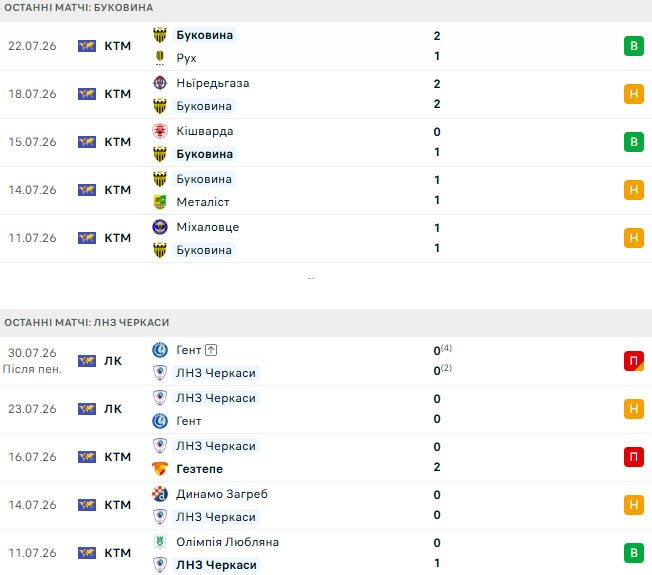Image resolution: width=652 pixels, height=575 pixels.
Task: Click the Ньїредьгаза club crest
Action: click(160, 83)
